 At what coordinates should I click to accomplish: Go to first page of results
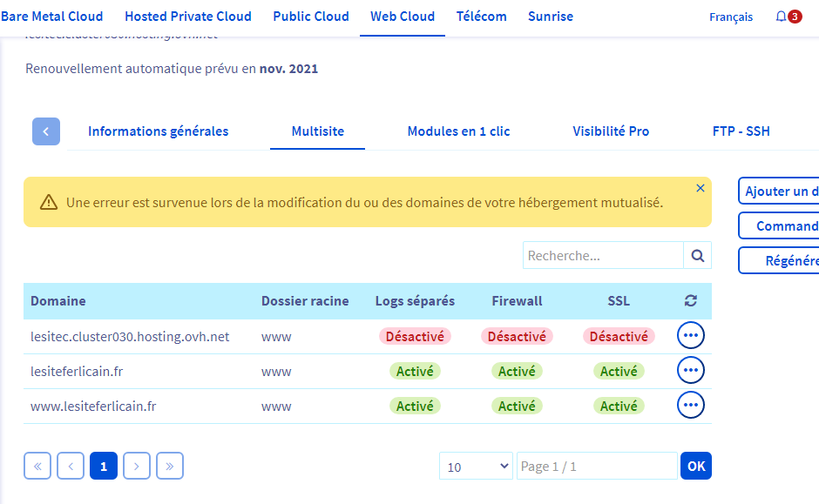[37, 467]
